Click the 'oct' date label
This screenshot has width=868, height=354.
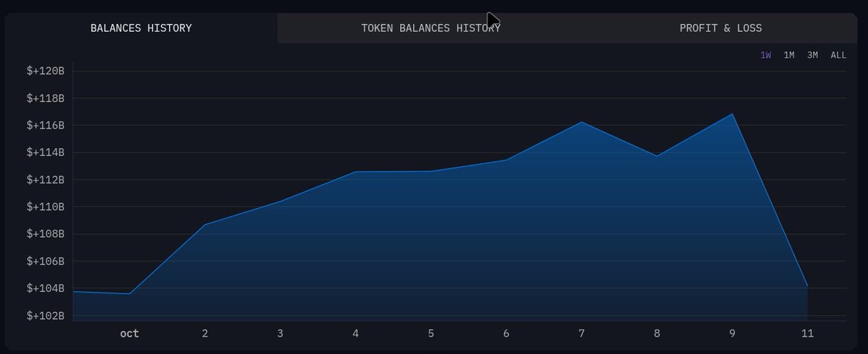click(x=129, y=334)
